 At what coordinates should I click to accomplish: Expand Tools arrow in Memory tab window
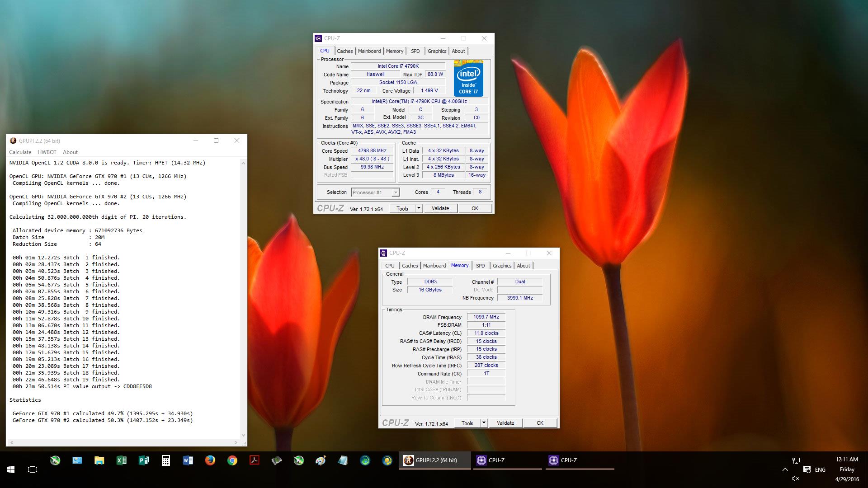tap(484, 423)
